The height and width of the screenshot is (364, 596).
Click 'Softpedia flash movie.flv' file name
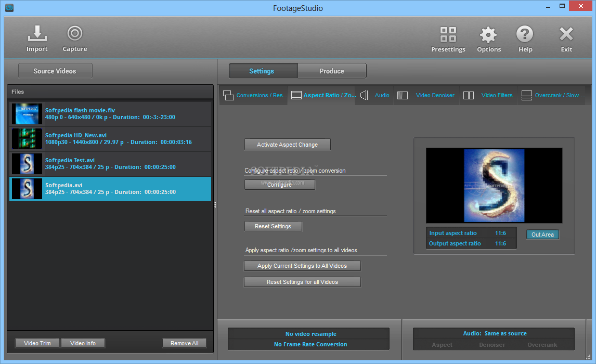coord(80,110)
